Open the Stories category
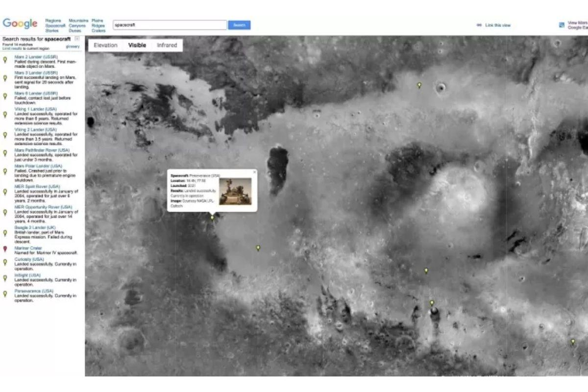588x392 pixels. coord(52,30)
